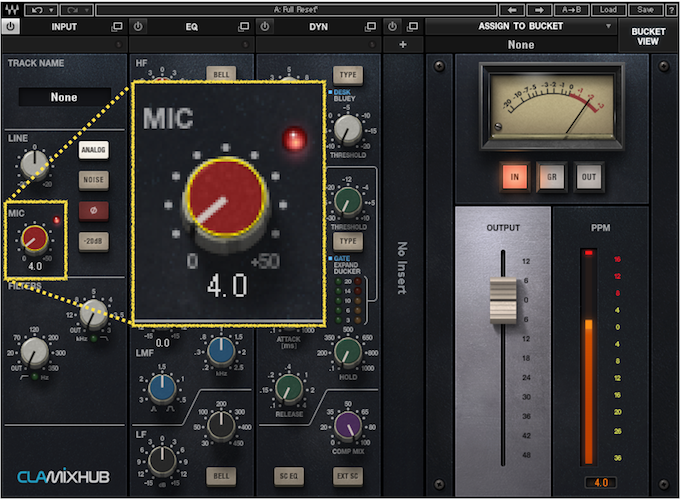Viewport: 680px width, 499px height.
Task: Click the bucket assignment None label
Action: point(521,45)
